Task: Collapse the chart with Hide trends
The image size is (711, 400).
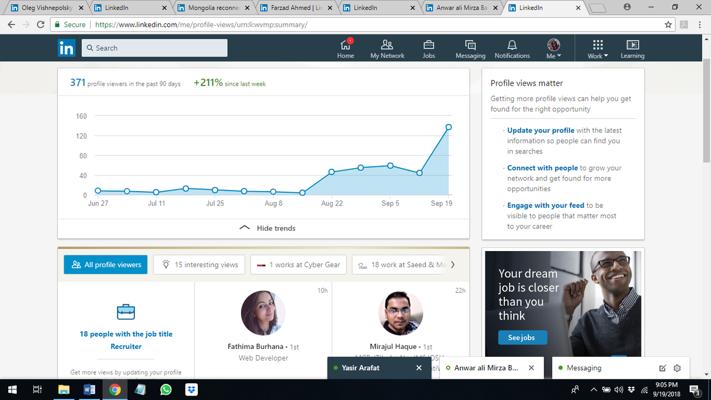Action: tap(268, 228)
